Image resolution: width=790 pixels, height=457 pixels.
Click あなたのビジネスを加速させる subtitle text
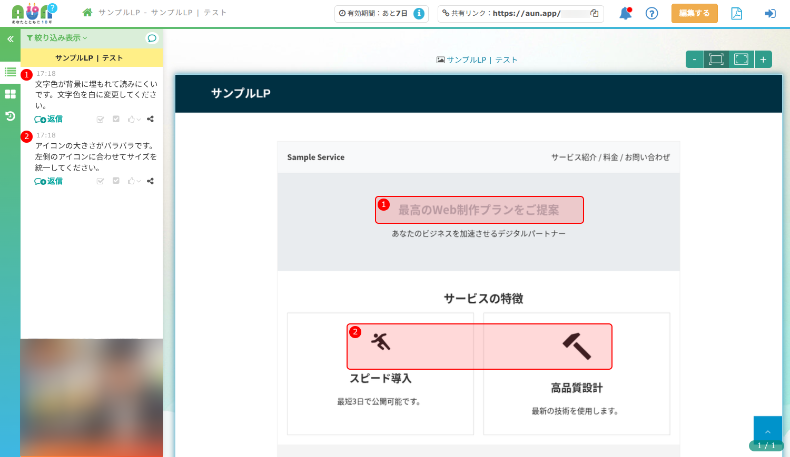coord(479,234)
